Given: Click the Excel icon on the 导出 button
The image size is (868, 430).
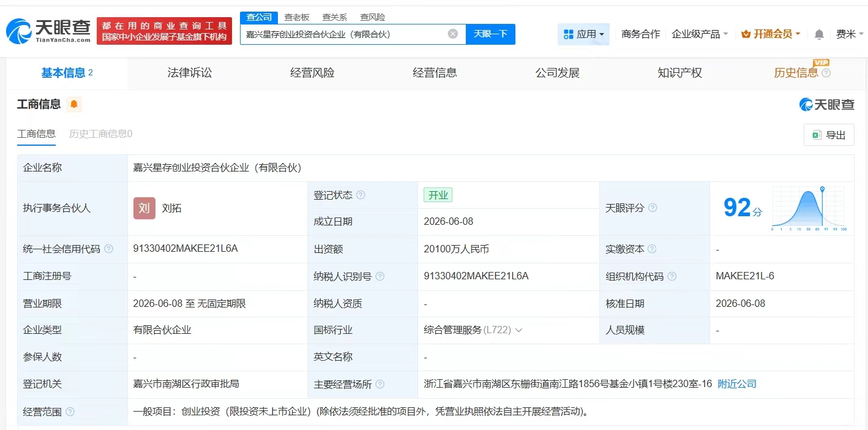Looking at the screenshot, I should [817, 135].
